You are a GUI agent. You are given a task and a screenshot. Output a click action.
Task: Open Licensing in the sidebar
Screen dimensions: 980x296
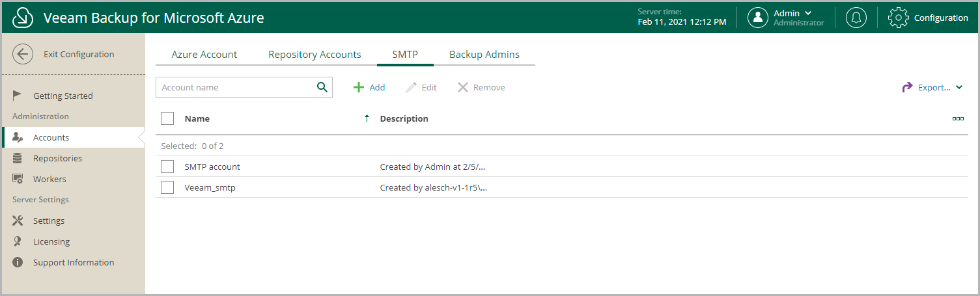51,241
